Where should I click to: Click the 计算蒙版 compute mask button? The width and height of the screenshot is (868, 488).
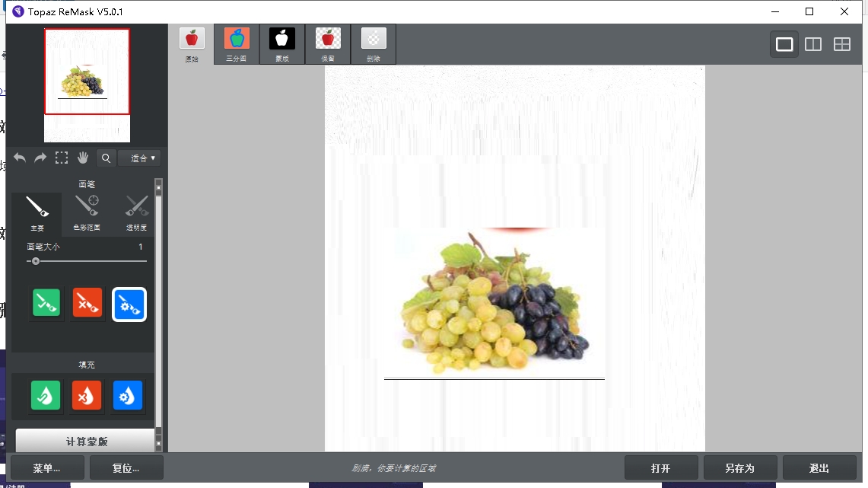coord(85,441)
